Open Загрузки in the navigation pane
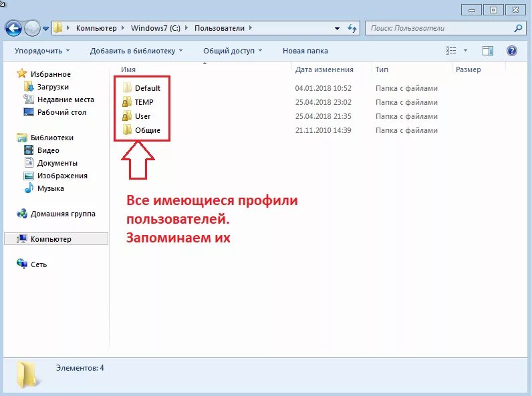The height and width of the screenshot is (396, 532). [53, 87]
